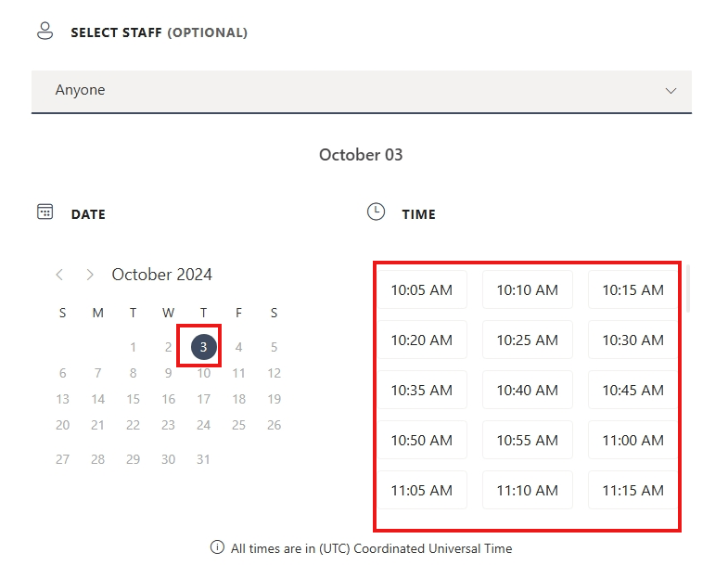
Task: Choose October 6 on the calendar
Action: point(63,373)
